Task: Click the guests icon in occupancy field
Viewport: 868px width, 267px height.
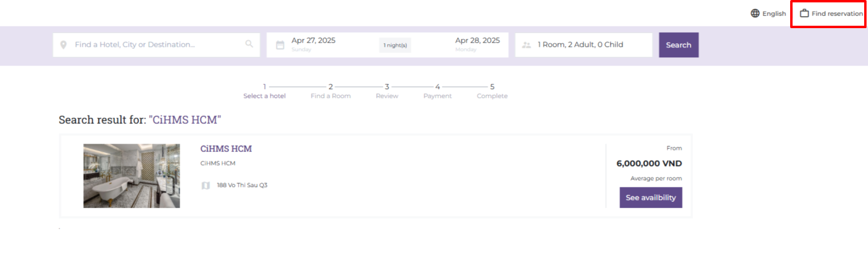Action: (527, 45)
